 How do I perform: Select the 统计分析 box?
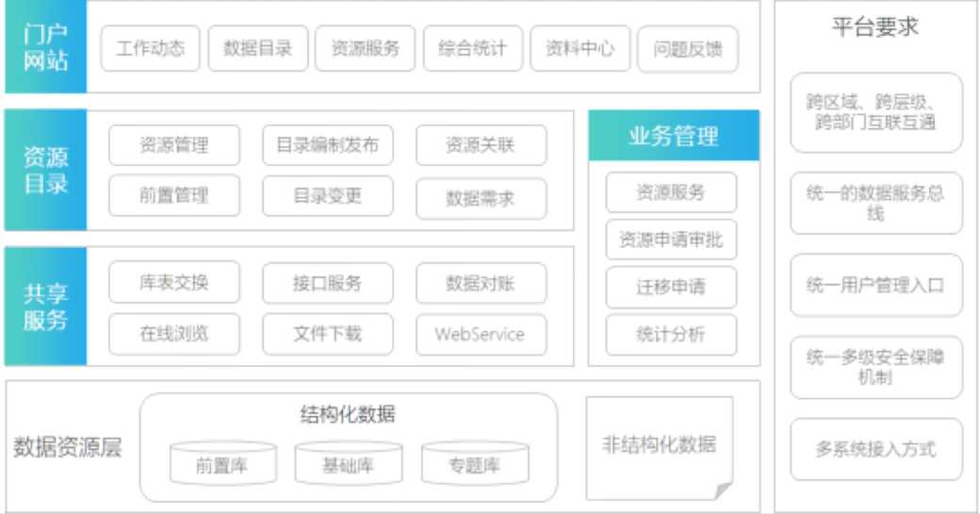671,335
